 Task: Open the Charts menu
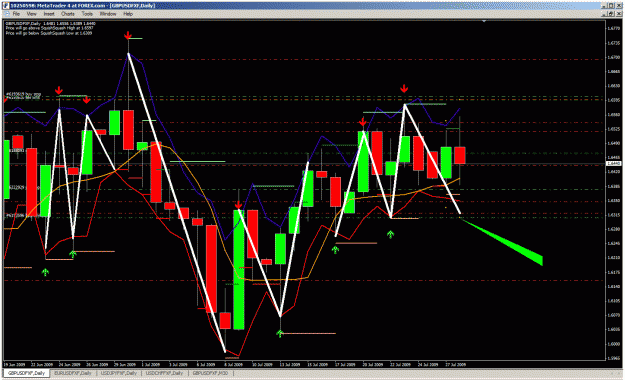click(68, 14)
